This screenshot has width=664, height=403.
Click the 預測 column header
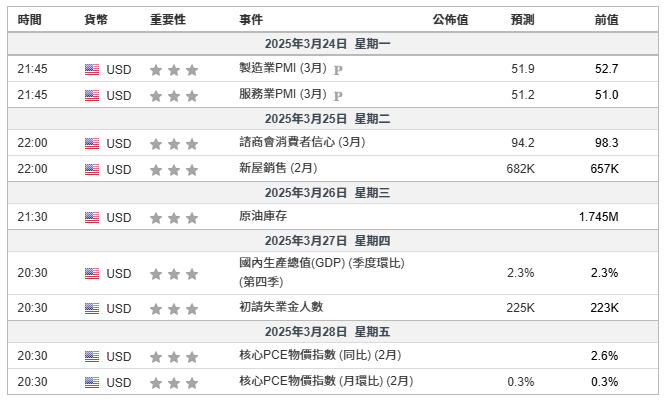[x=522, y=20]
